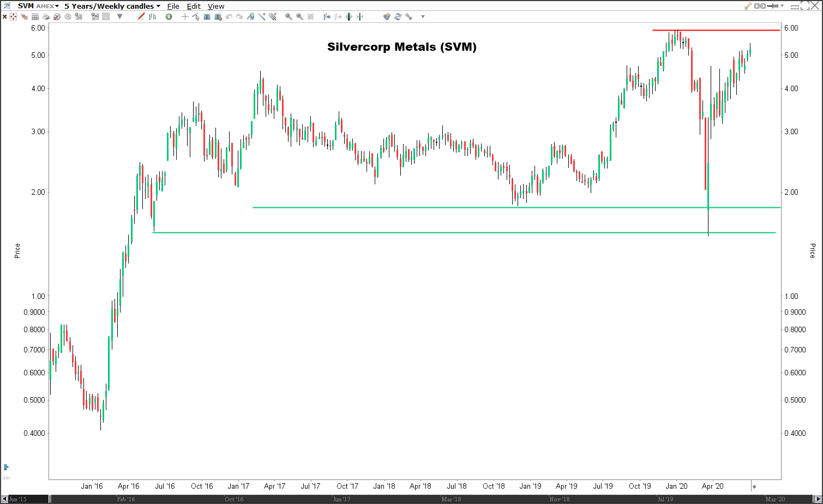Click the Oct '16 marker on the timeline scrollbar
This screenshot has width=823, height=504.
point(234,499)
